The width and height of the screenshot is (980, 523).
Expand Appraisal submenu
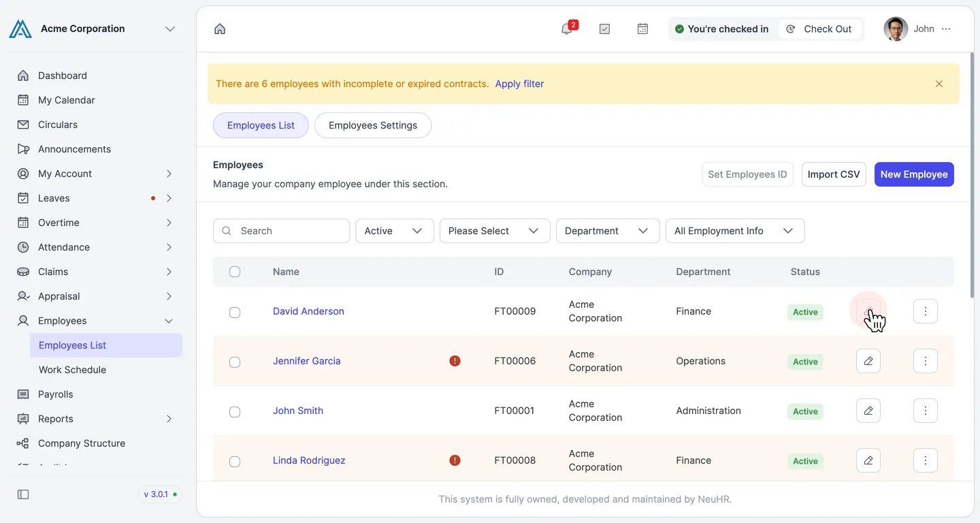(x=169, y=296)
